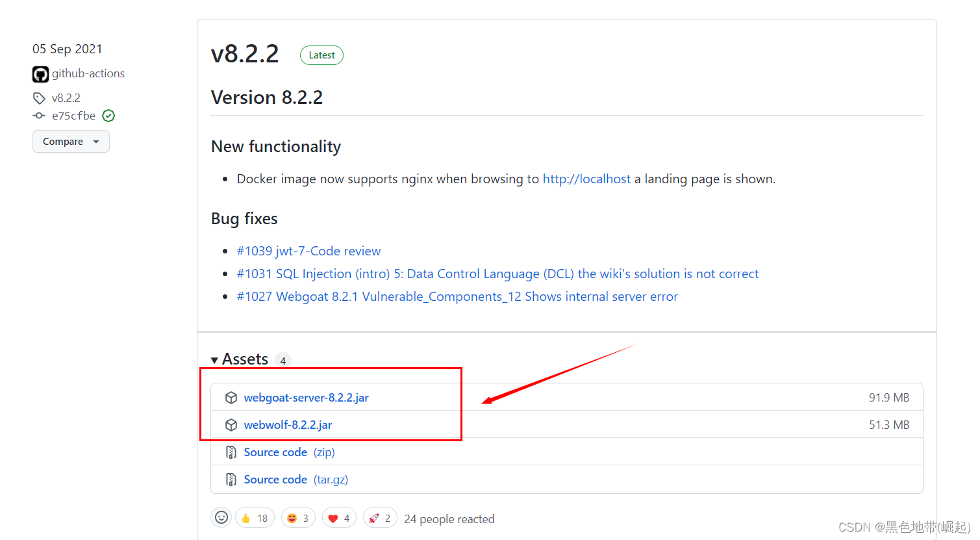Toggle the heart reaction with 4
Viewport: 980px width, 540px height.
339,518
